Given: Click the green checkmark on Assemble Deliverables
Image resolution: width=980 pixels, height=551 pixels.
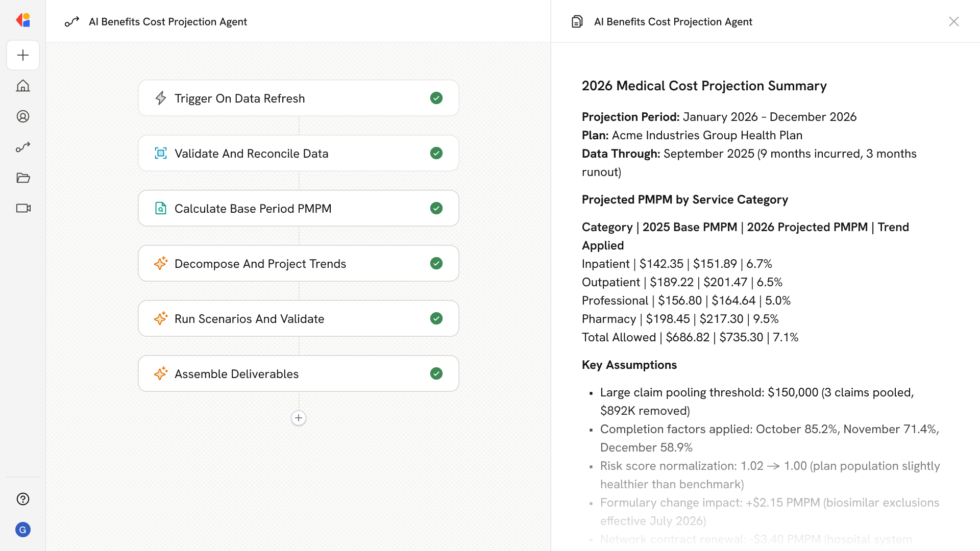Looking at the screenshot, I should pyautogui.click(x=436, y=373).
